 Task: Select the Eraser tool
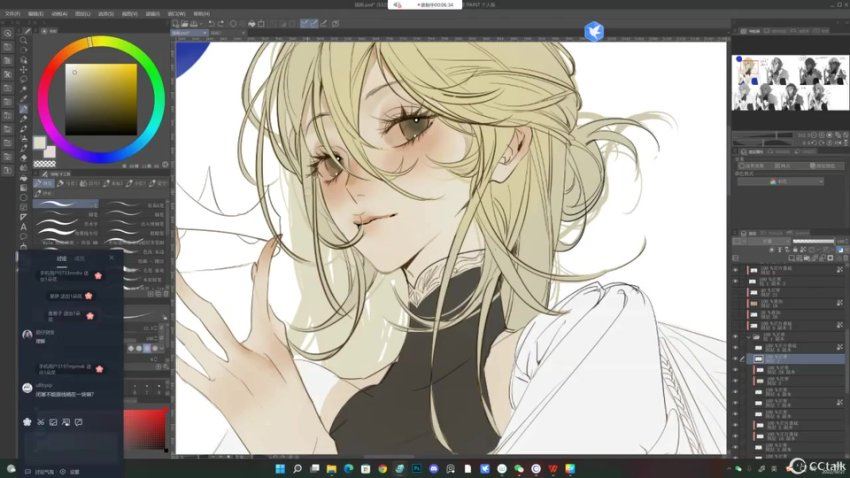coord(24,158)
